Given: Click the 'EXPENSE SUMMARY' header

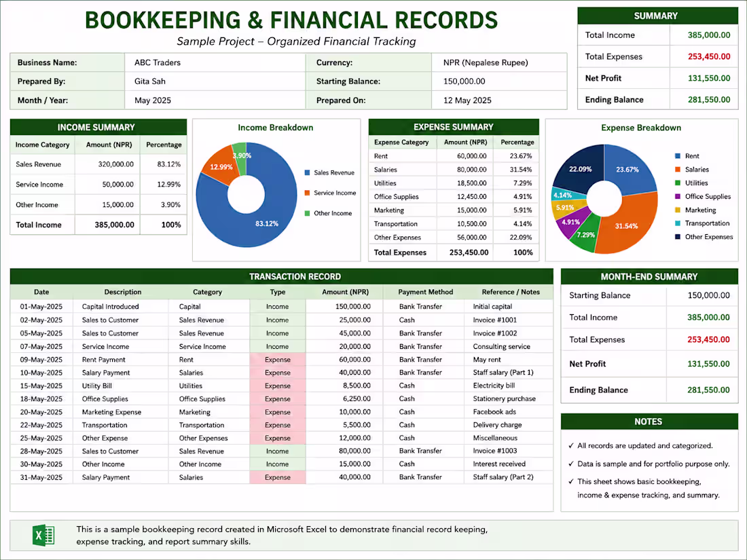Looking at the screenshot, I should pos(454,127).
